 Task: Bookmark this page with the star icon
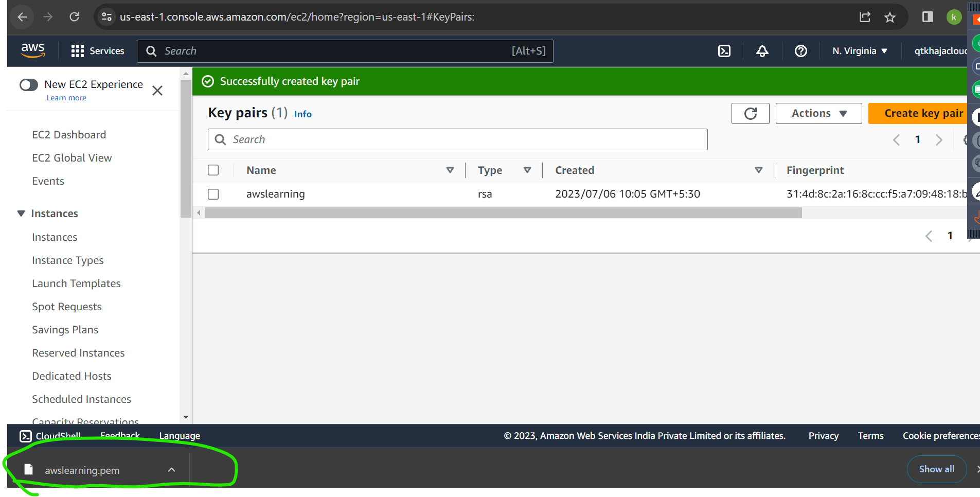pyautogui.click(x=890, y=17)
